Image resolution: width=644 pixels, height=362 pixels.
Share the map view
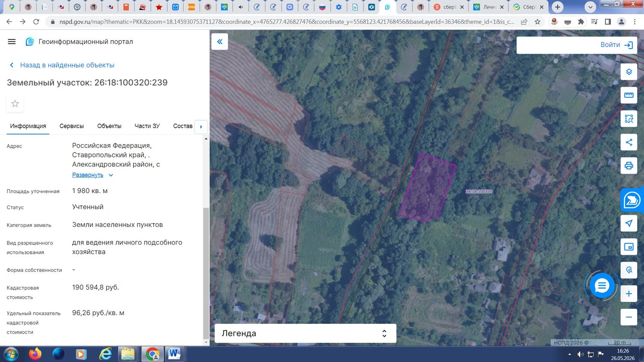pos(629,142)
